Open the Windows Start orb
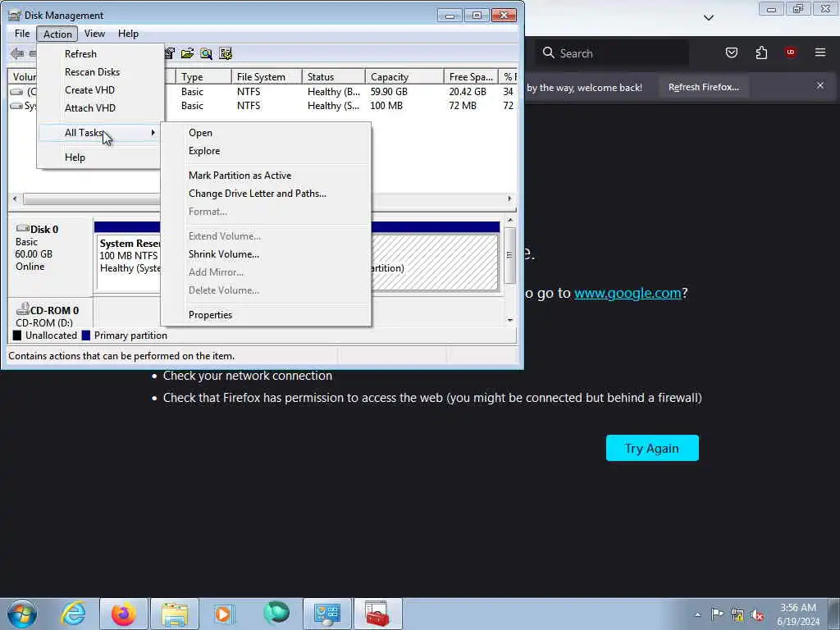840x630 pixels. pyautogui.click(x=22, y=614)
